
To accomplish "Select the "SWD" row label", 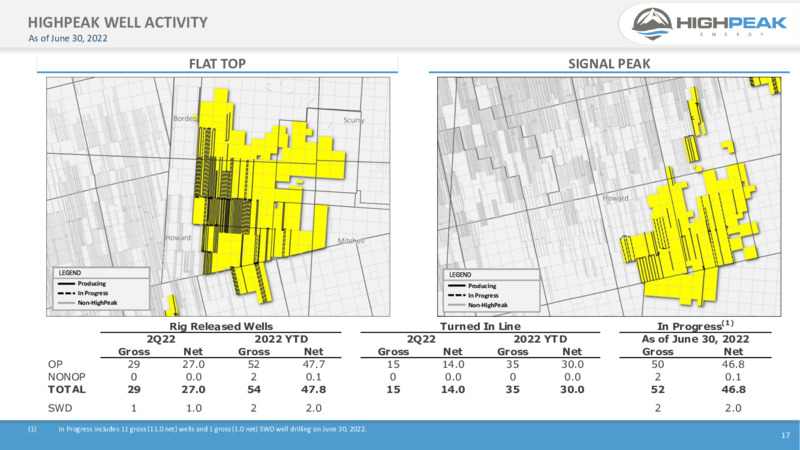I will (60, 408).
